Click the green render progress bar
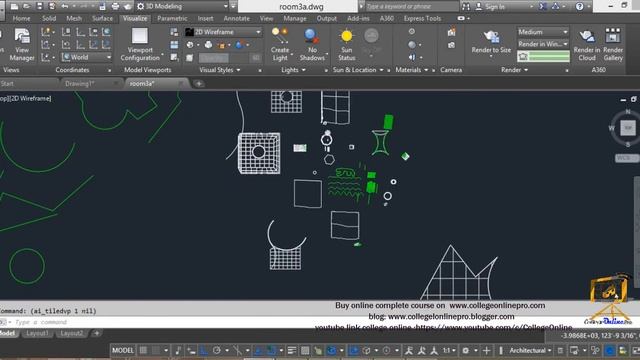This screenshot has width=640, height=360. coord(543,56)
